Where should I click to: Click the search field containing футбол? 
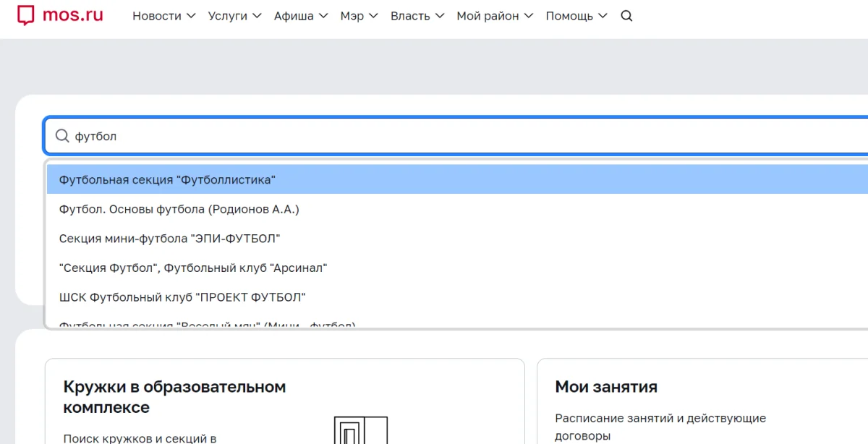(x=456, y=136)
